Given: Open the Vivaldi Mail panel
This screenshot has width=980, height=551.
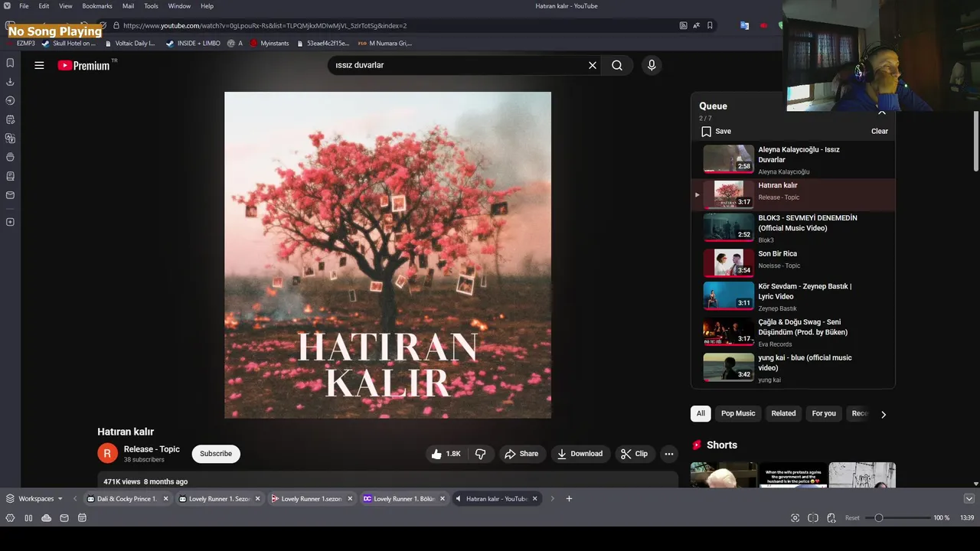Looking at the screenshot, I should pos(10,195).
